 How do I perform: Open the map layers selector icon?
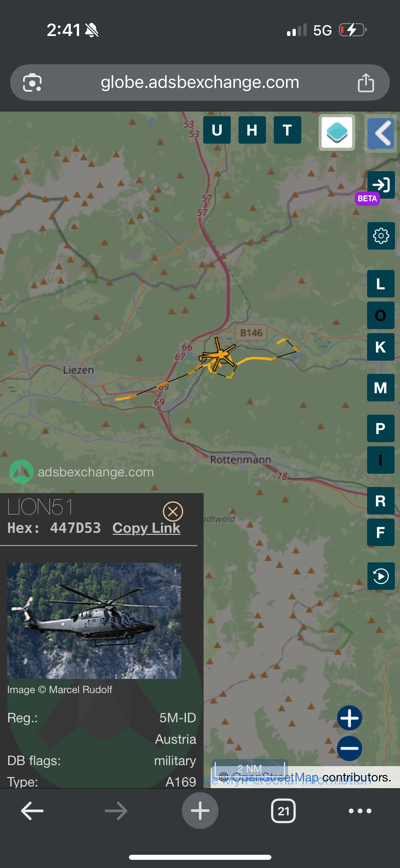(x=337, y=132)
